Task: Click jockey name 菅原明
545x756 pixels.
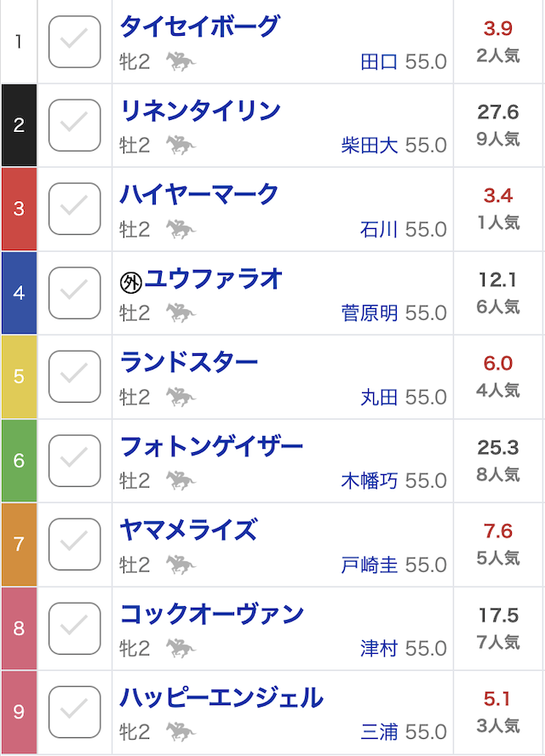Action: pyautogui.click(x=369, y=313)
